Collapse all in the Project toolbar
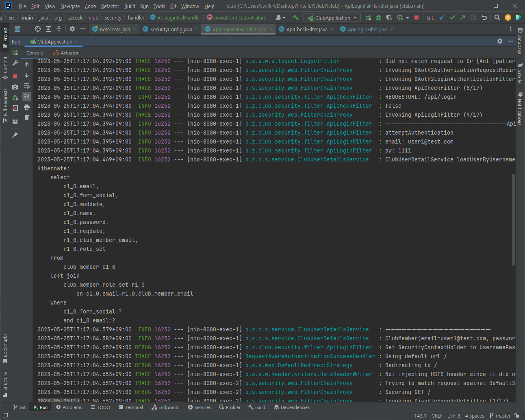The height and width of the screenshot is (420, 525). click(59, 29)
